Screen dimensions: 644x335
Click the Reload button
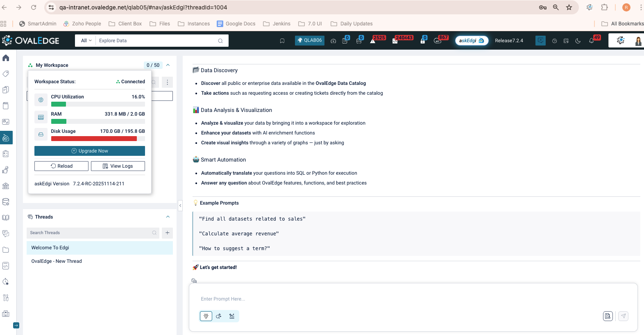click(x=61, y=166)
